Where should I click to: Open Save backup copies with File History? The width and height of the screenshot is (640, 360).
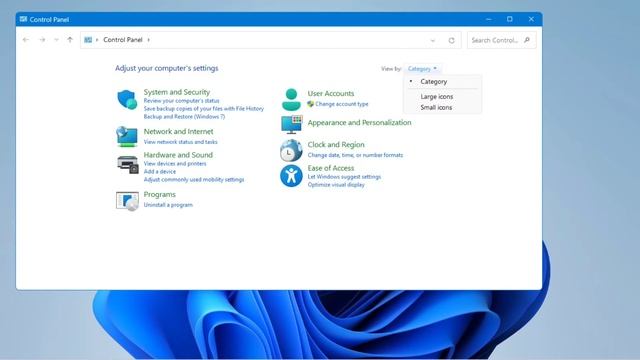(x=204, y=109)
